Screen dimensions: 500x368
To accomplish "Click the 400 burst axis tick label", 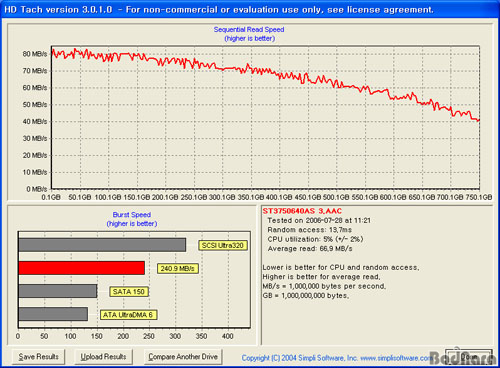I will [228, 336].
